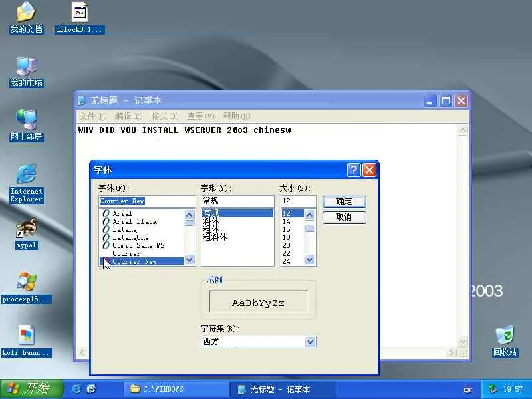
Task: Select size 14 in the size list
Action: coord(293,221)
